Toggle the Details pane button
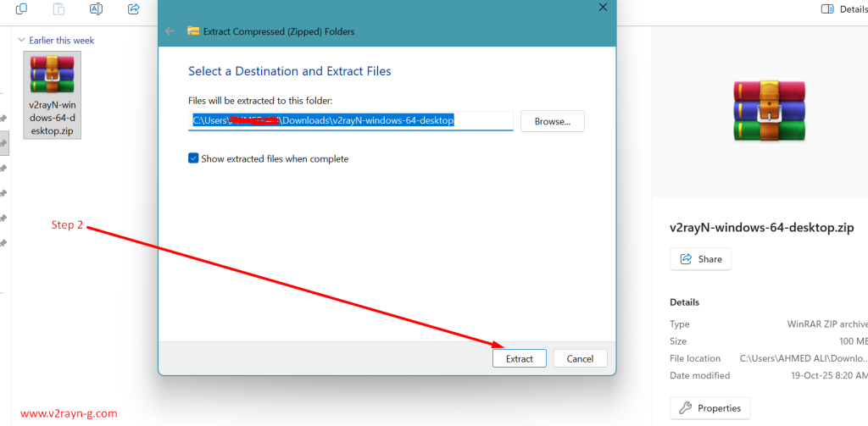 click(843, 9)
